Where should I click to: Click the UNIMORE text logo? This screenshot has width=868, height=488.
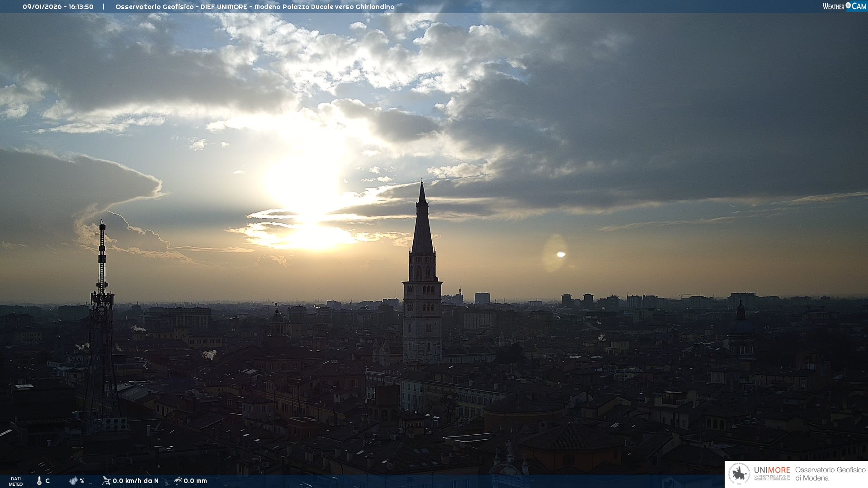(x=772, y=470)
